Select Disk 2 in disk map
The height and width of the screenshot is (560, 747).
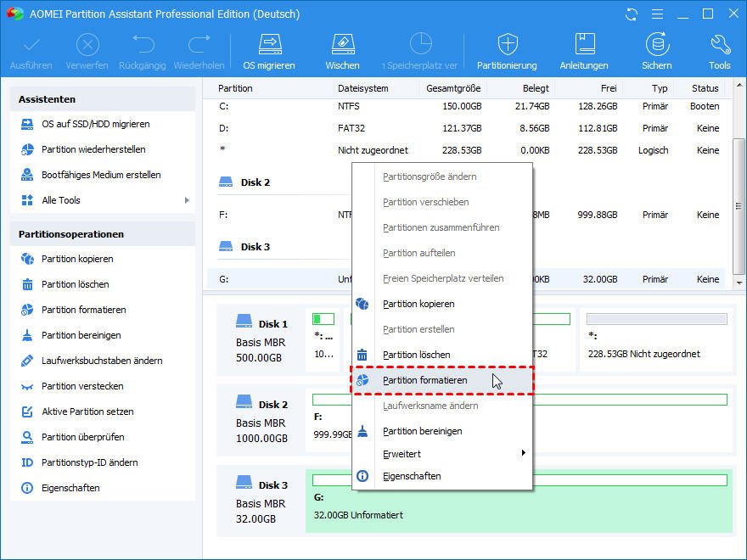coord(261,421)
